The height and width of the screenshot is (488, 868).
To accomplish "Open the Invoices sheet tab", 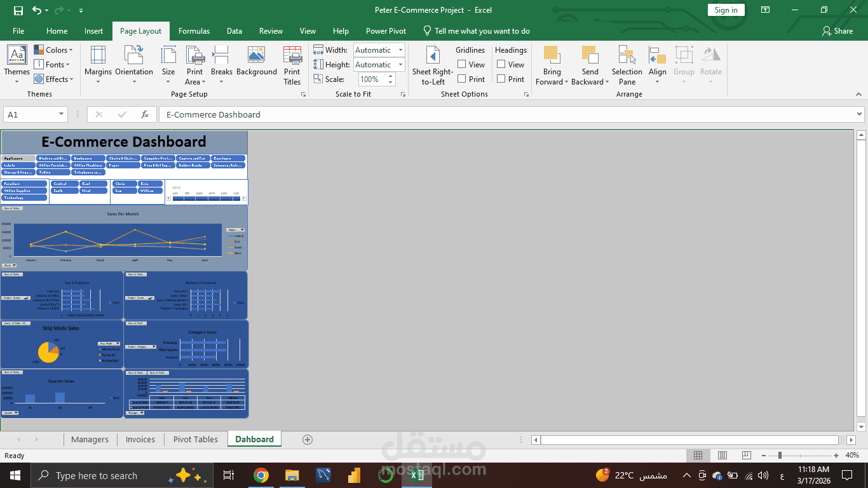I will pos(140,440).
